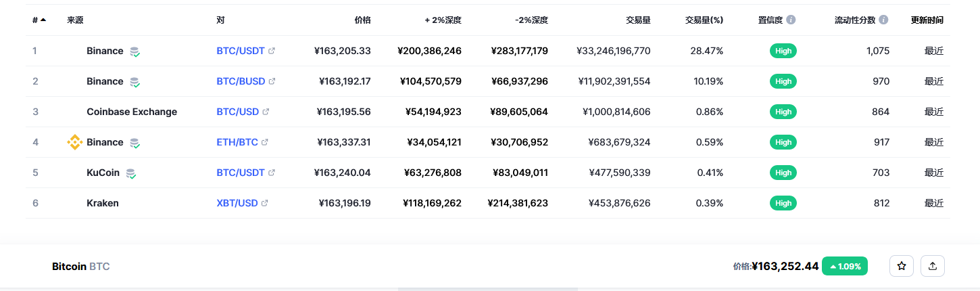Screen dimensions: 980x291
Task: Click the star watchlist button for Bitcoin
Action: pyautogui.click(x=902, y=266)
